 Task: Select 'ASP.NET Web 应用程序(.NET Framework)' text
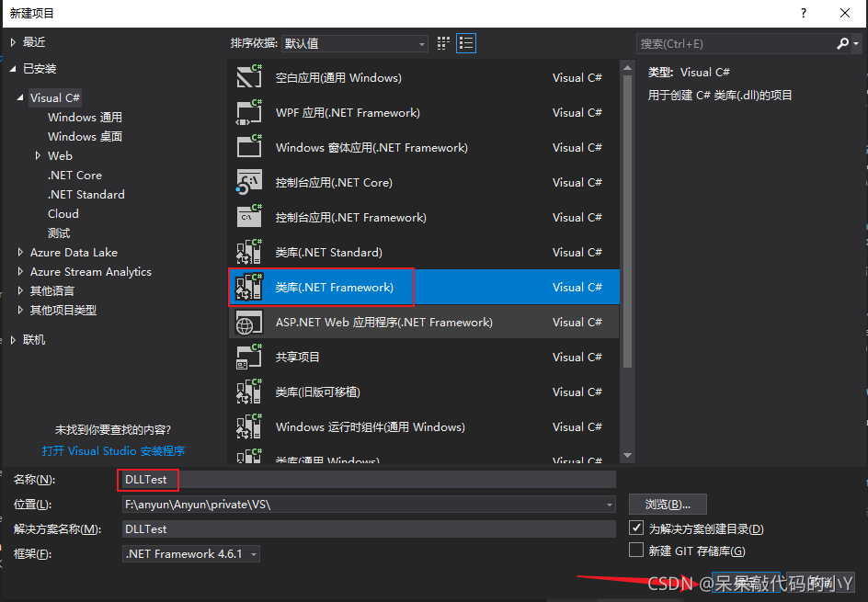coord(383,322)
